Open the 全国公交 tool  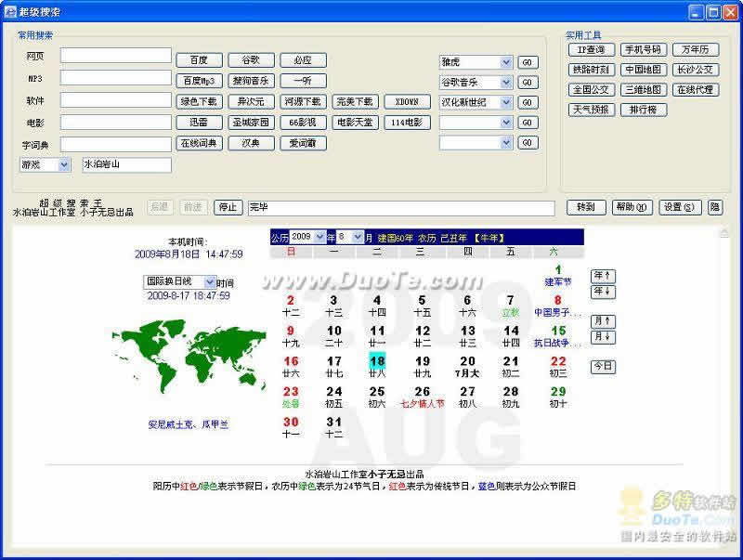592,89
